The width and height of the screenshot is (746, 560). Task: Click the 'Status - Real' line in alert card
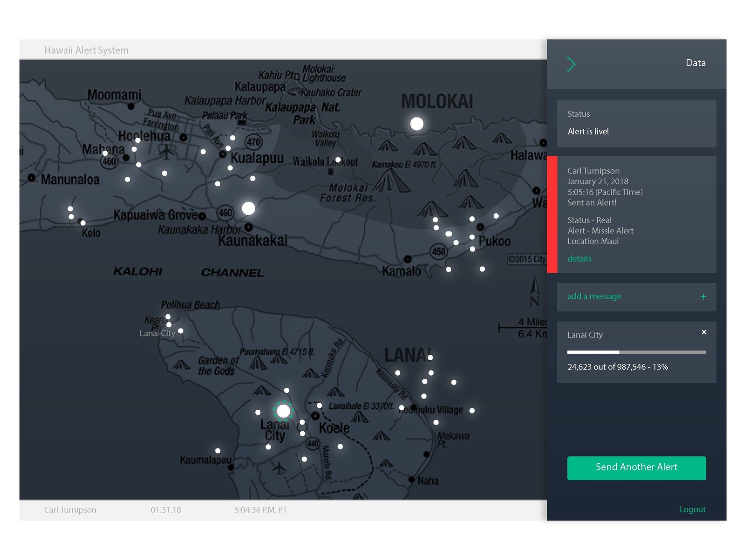coord(589,220)
